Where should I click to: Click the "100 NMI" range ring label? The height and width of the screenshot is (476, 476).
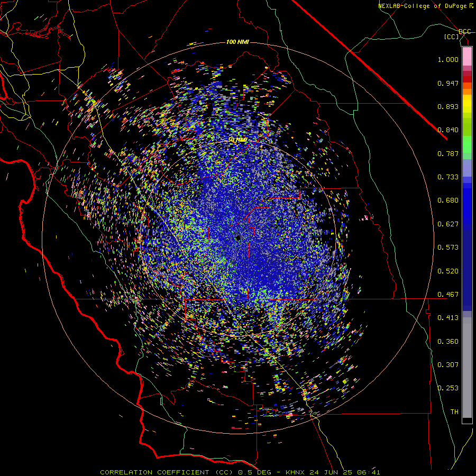click(x=237, y=42)
